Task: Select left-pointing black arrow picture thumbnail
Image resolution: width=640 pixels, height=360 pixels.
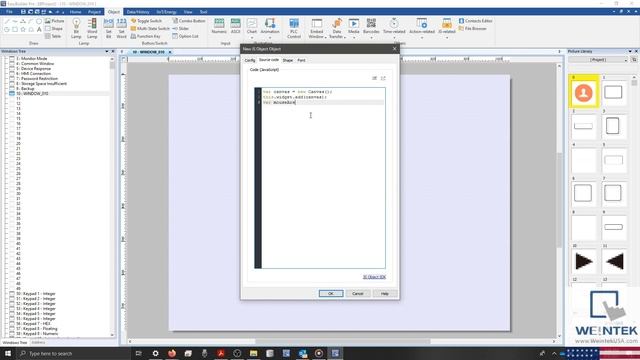Action: coord(614,261)
